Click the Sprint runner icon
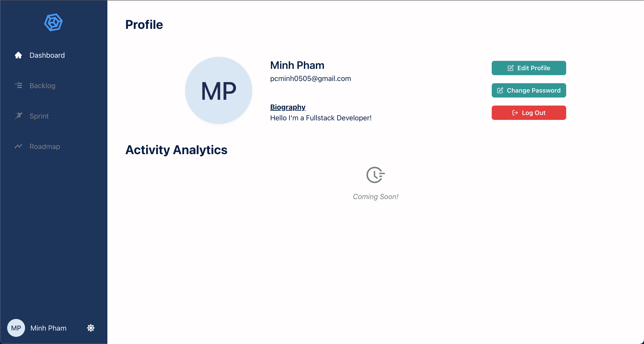This screenshot has height=344, width=644. pos(18,116)
